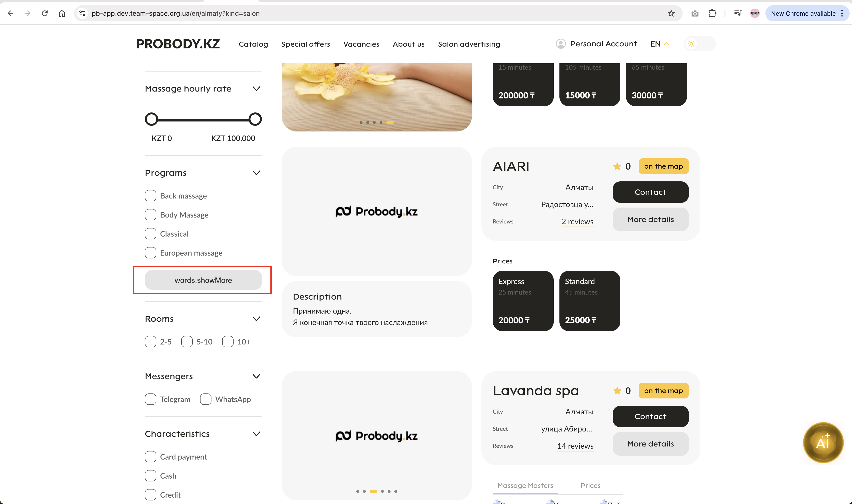
Task: Enable the WhatsApp messenger checkbox
Action: point(206,399)
